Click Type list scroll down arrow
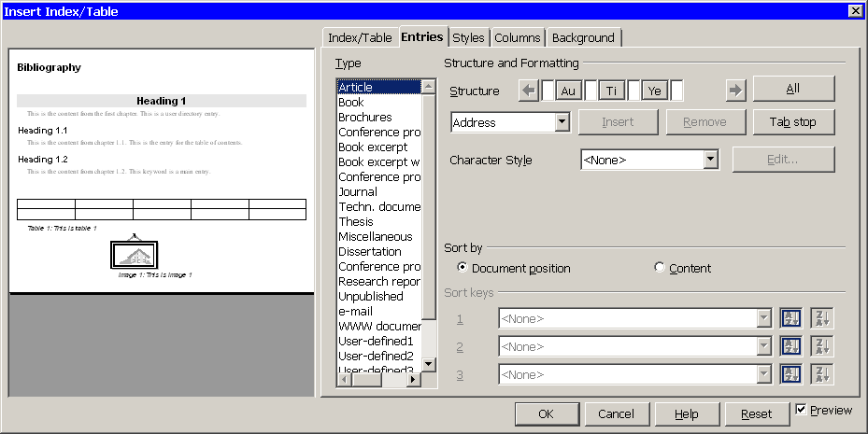Screen dimensions: 868x434 (x=429, y=364)
